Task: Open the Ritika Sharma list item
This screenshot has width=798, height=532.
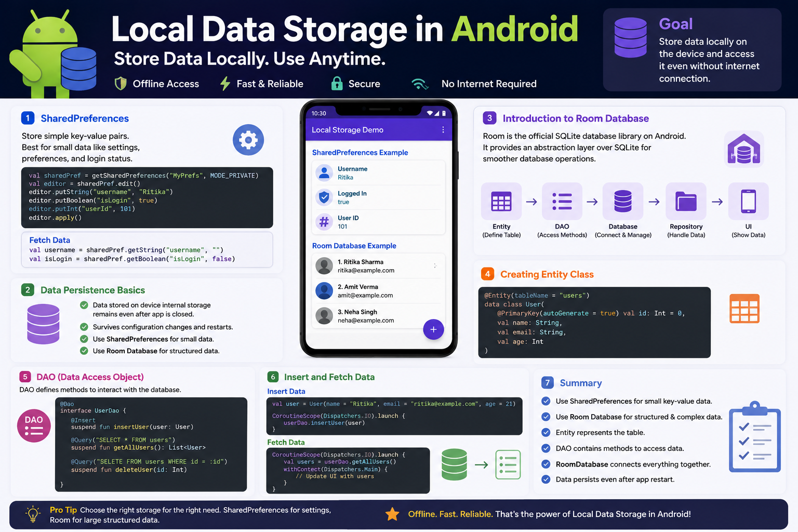Action: coord(379,266)
